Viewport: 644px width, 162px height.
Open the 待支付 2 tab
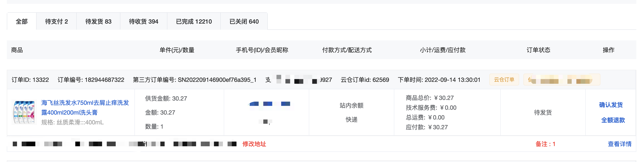[x=56, y=21]
